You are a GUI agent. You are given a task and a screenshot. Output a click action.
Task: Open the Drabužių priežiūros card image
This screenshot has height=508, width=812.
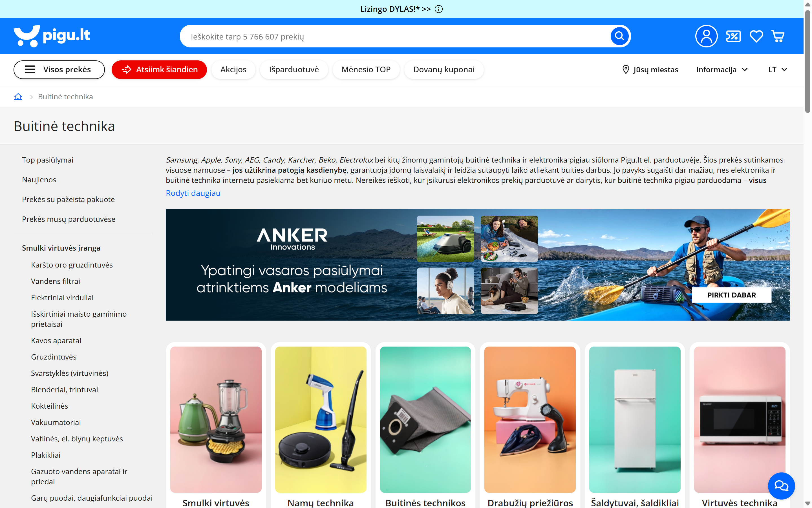tap(530, 420)
